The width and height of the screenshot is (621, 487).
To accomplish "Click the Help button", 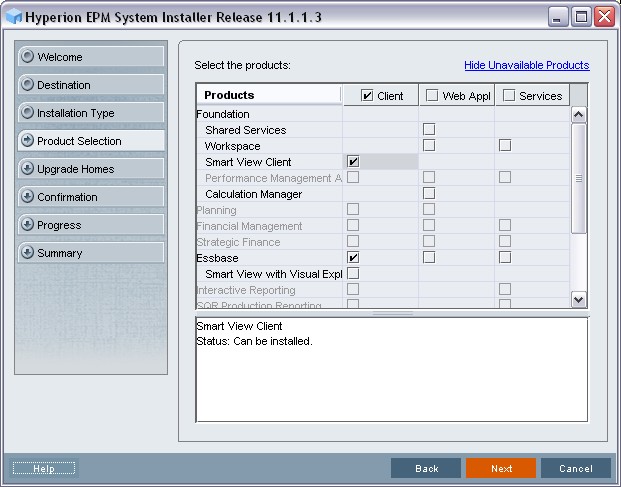I will tap(44, 468).
